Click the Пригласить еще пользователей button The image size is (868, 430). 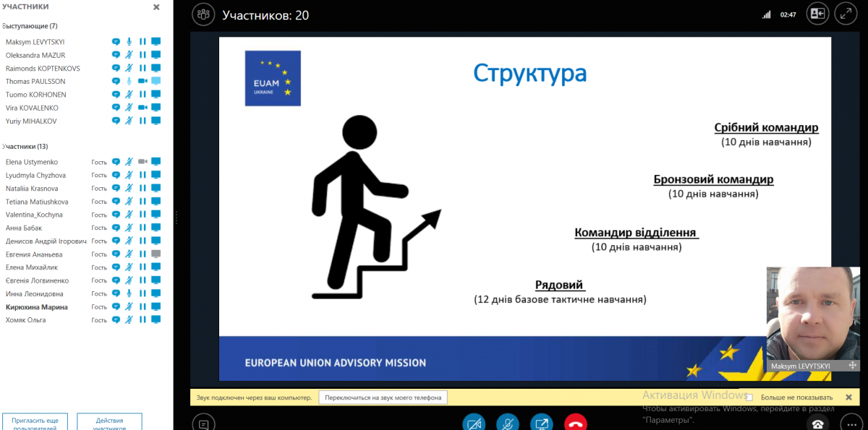[35, 423]
